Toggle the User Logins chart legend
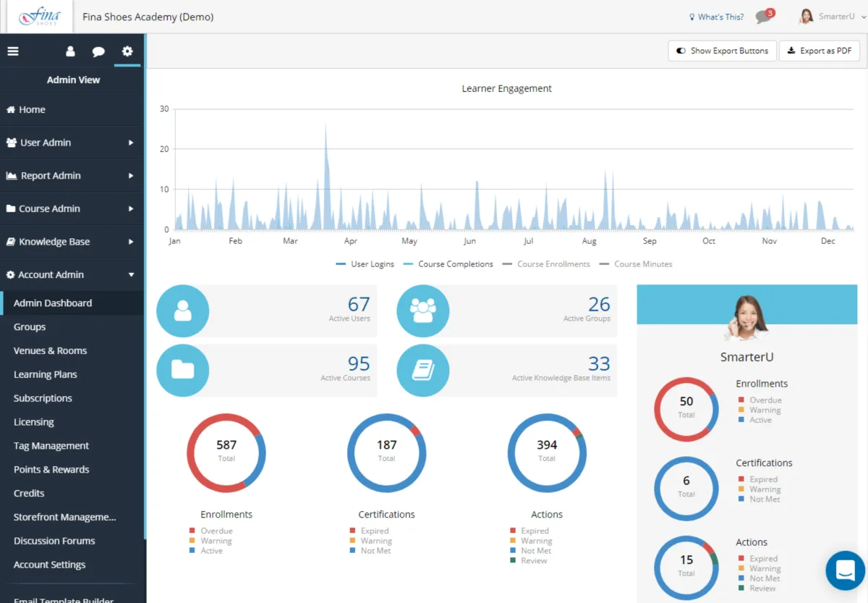 point(365,264)
